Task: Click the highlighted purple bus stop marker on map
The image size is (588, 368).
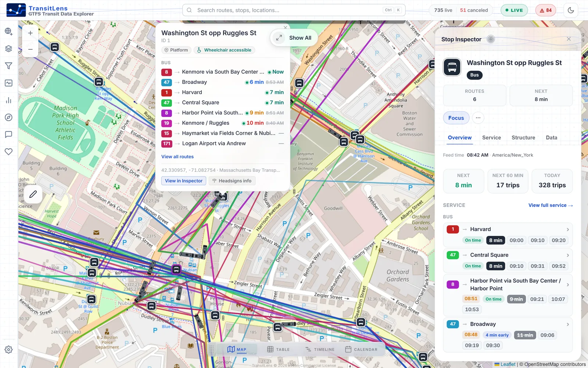Action: pos(176,270)
